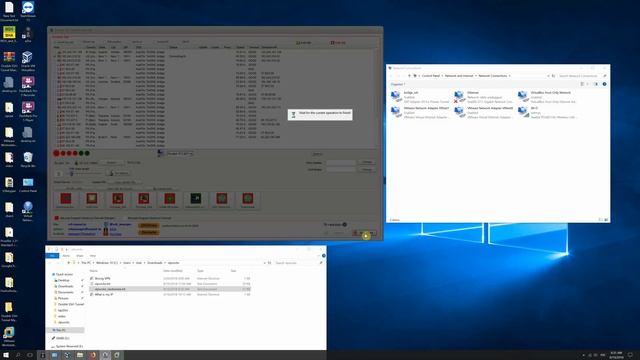Open Pictures in the navigation pane

63,298
